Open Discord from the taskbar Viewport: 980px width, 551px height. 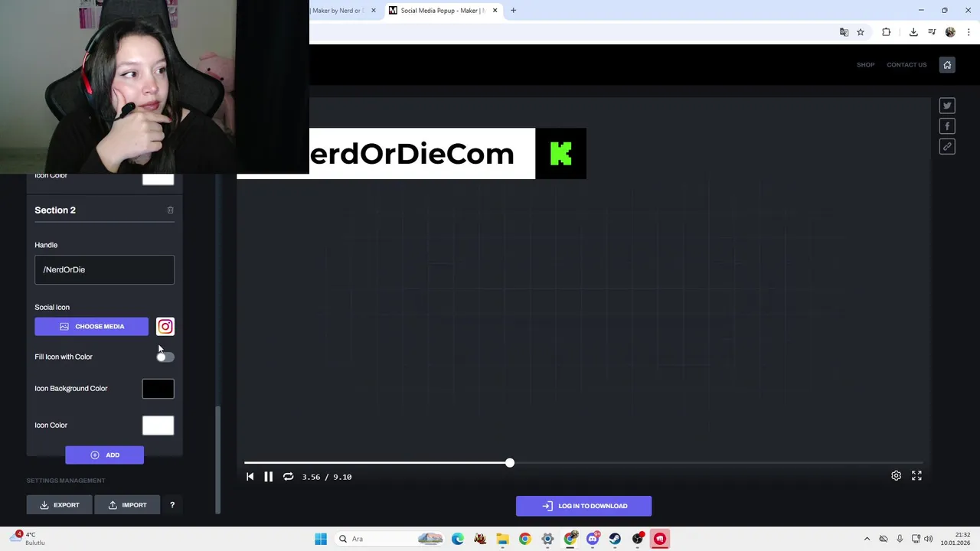pyautogui.click(x=593, y=539)
